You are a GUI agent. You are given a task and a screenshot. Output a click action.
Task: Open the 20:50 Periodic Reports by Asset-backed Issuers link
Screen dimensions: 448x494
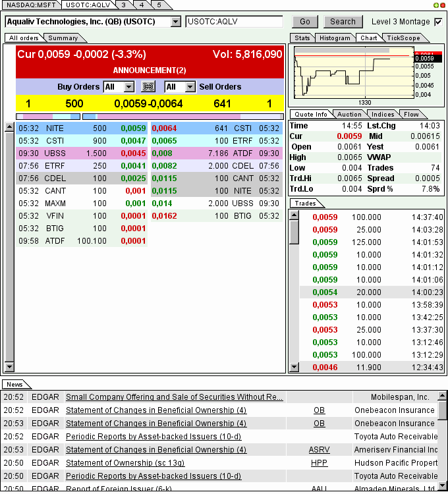point(154,476)
